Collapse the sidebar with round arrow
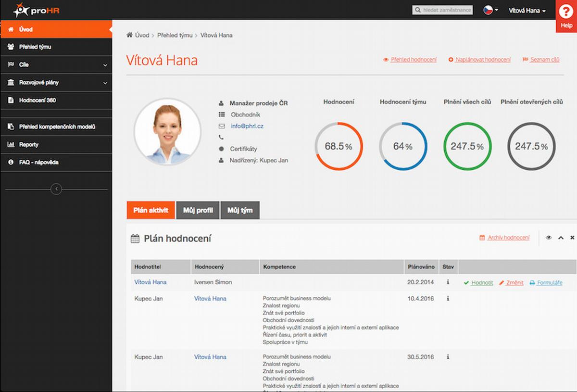This screenshot has width=577, height=392. pyautogui.click(x=56, y=189)
